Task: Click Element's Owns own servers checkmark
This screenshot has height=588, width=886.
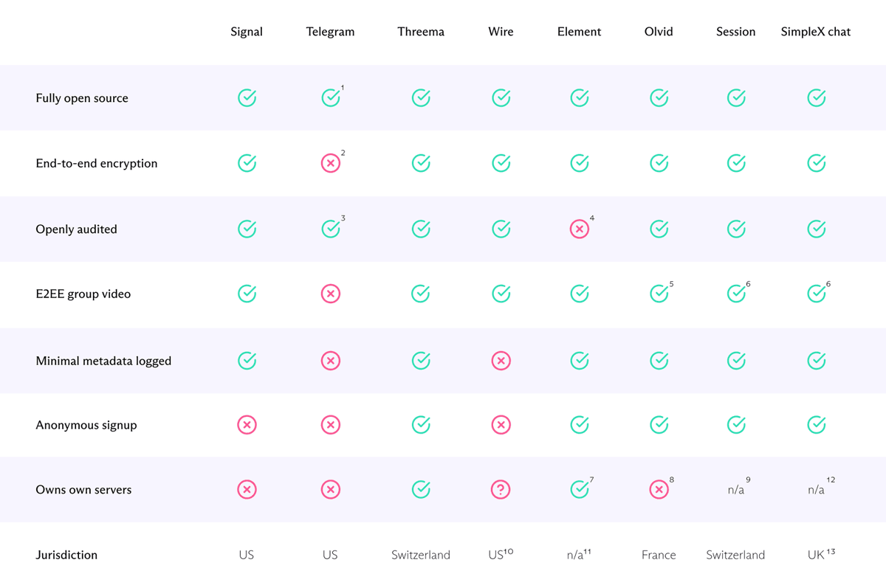Action: pyautogui.click(x=580, y=490)
